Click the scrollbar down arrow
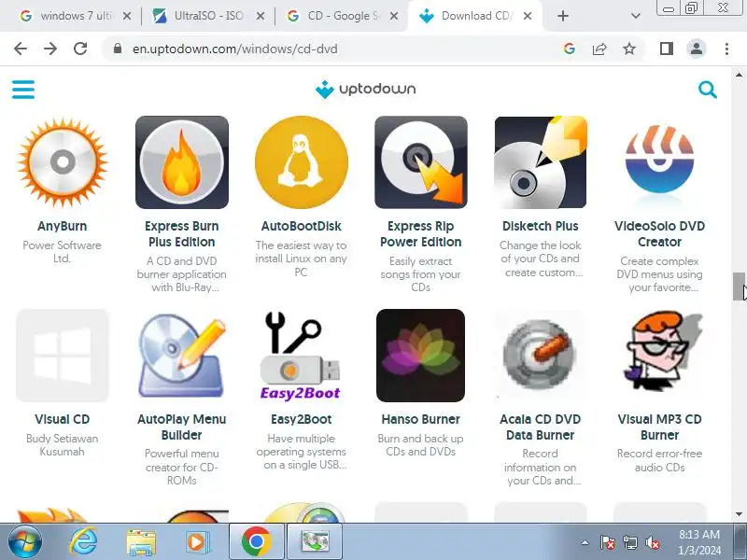Screen dimensions: 747x560 (739, 514)
